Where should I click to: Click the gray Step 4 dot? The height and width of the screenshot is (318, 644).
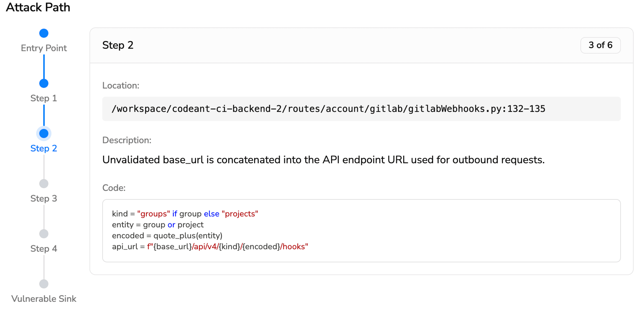(x=44, y=234)
